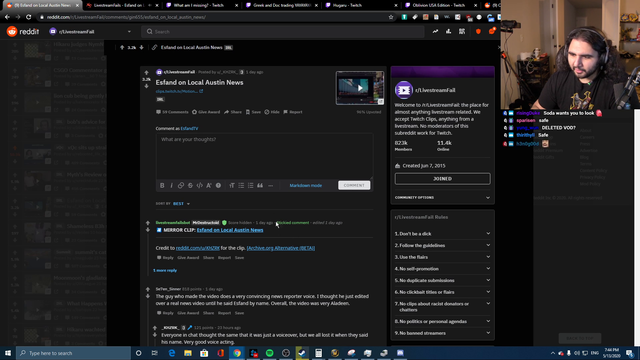Play the post's video thumbnail
This screenshot has width=640, height=360.
tap(360, 88)
